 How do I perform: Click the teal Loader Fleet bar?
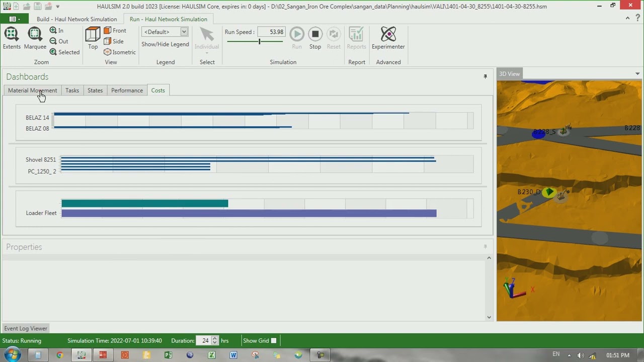point(145,204)
